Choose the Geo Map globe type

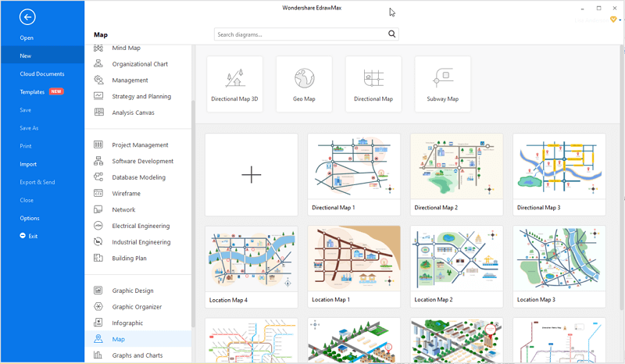pos(304,84)
